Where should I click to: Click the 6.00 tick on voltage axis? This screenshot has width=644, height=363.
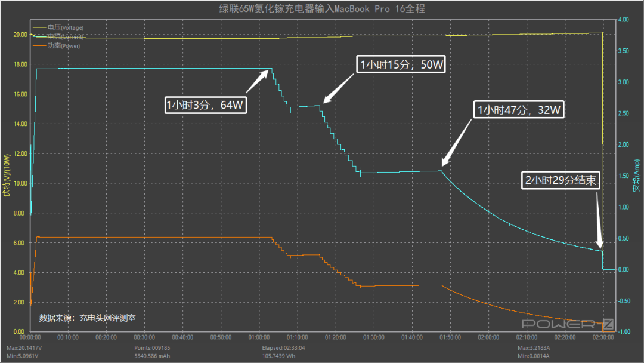point(19,243)
